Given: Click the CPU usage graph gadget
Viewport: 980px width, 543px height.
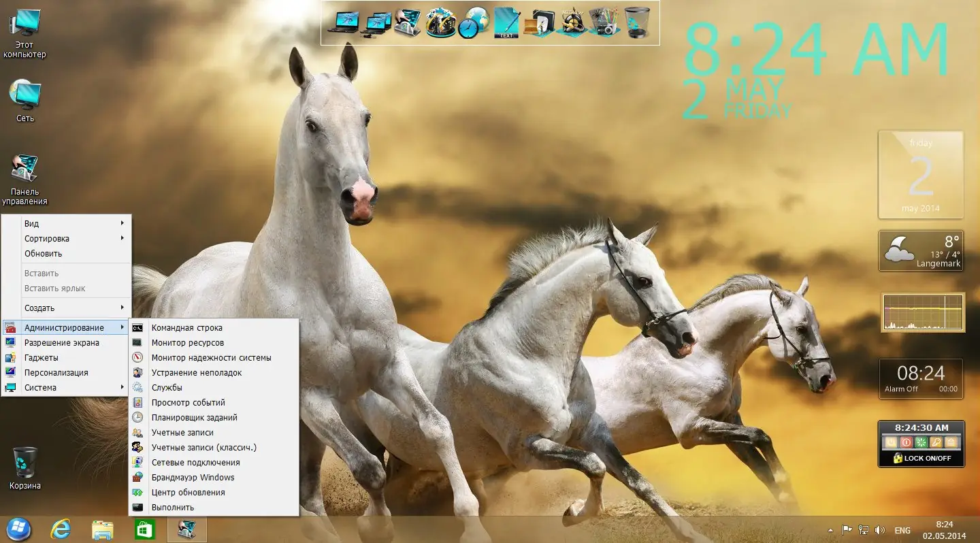Looking at the screenshot, I should point(924,312).
